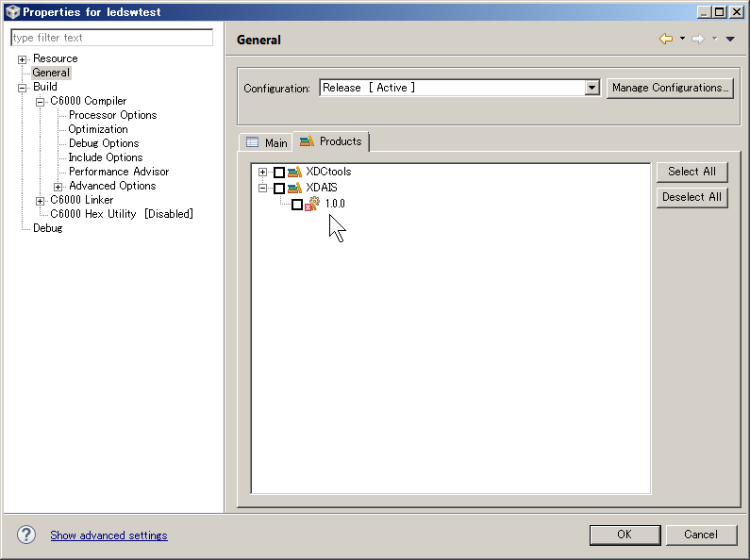
Task: Open the back history dropdown arrow
Action: point(682,39)
